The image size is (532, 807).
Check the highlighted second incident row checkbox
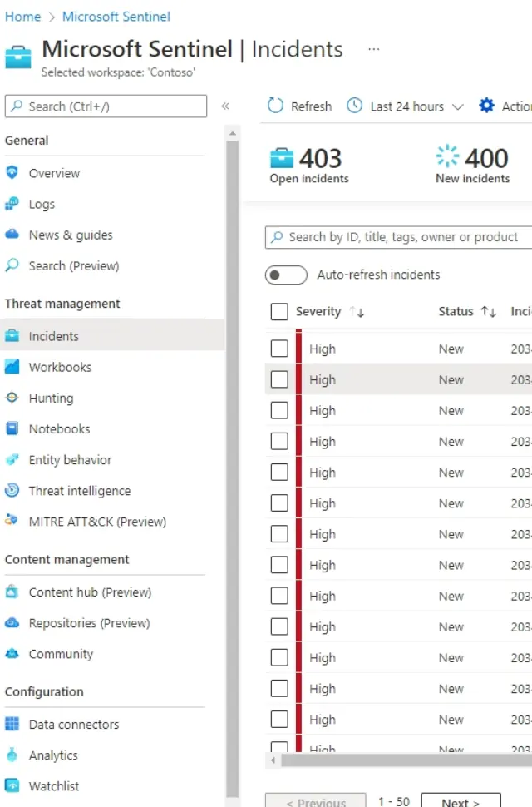click(x=279, y=379)
